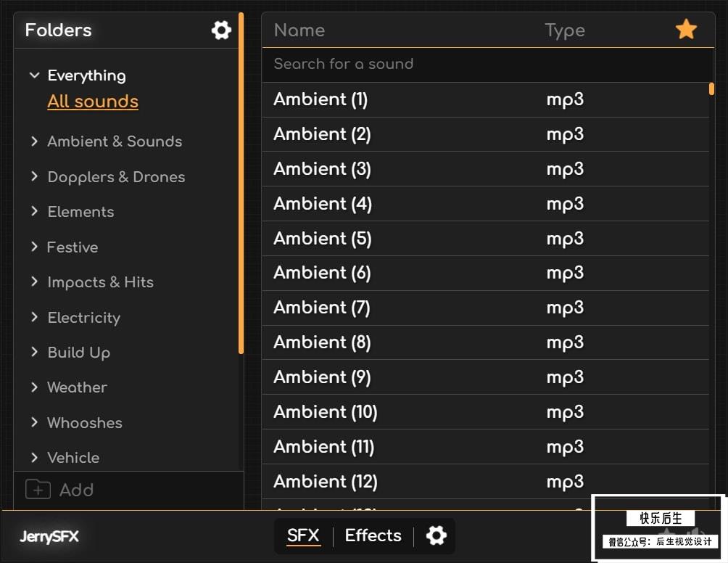Click the sound list scrollbar thumb
Screen dimensions: 728x563
coord(711,89)
